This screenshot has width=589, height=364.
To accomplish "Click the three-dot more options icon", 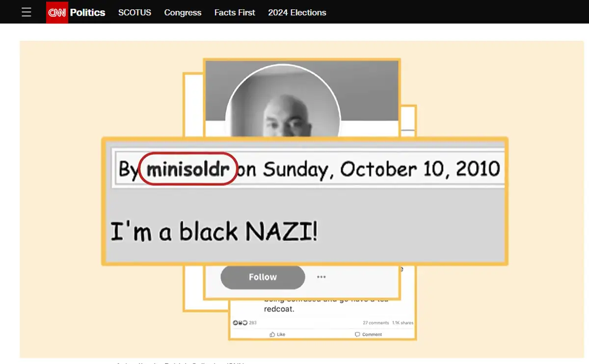I will [x=321, y=277].
